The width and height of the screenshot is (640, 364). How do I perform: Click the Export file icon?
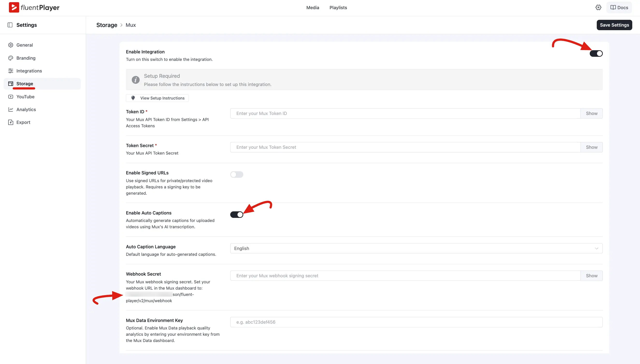tap(10, 122)
